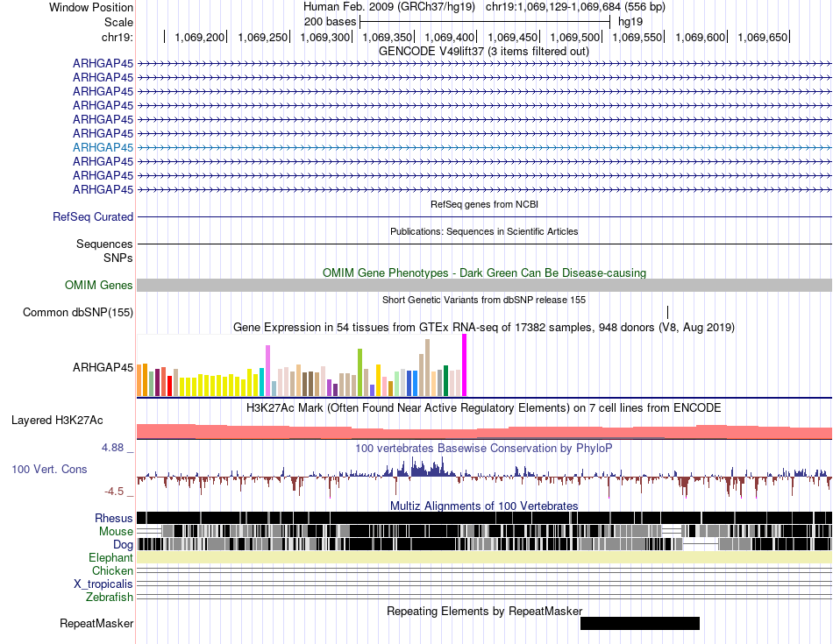The height and width of the screenshot is (644, 833).
Task: Click the pink H3K27Ac signal area
Action: 484,432
